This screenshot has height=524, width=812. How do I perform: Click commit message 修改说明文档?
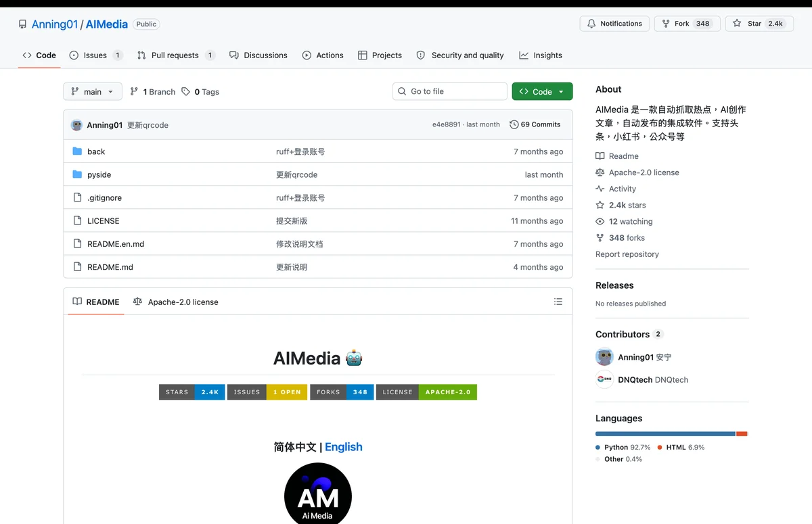[300, 244]
